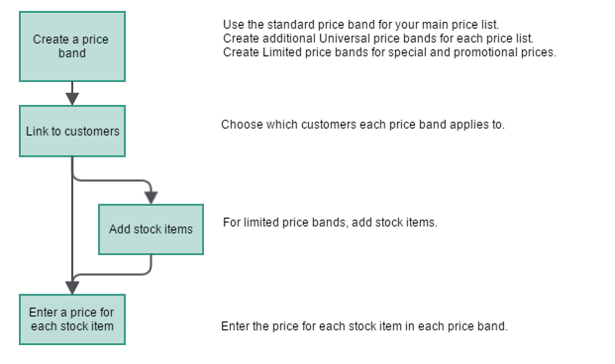Click the 'Create a price band' box

(x=72, y=46)
